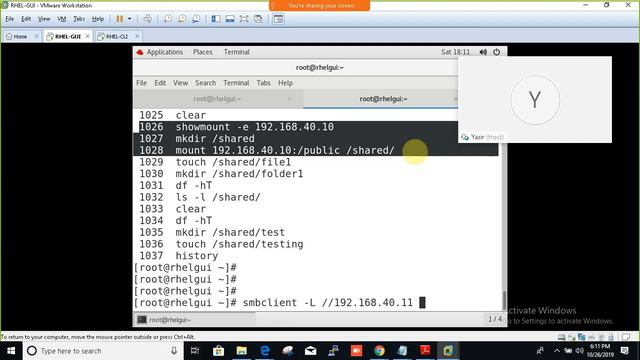The image size is (640, 360).
Task: Open VMware View menu
Action: [44, 19]
